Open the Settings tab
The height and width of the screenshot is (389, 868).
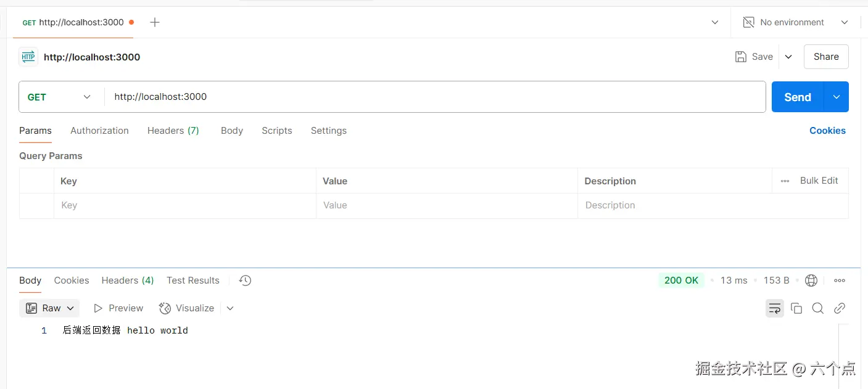click(329, 131)
